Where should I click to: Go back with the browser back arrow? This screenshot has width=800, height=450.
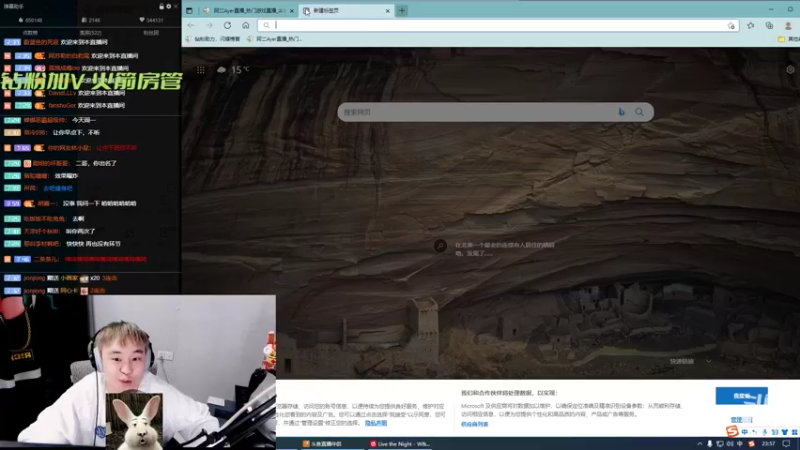click(191, 26)
